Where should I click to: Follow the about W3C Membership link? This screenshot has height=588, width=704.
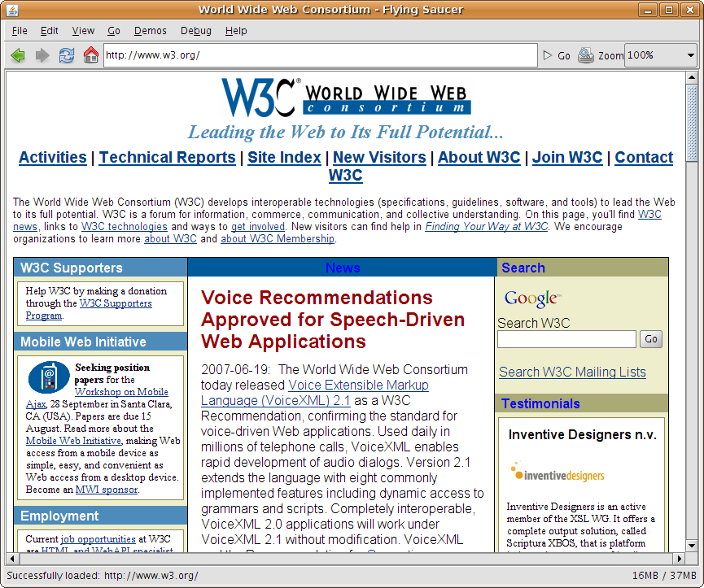click(x=278, y=239)
